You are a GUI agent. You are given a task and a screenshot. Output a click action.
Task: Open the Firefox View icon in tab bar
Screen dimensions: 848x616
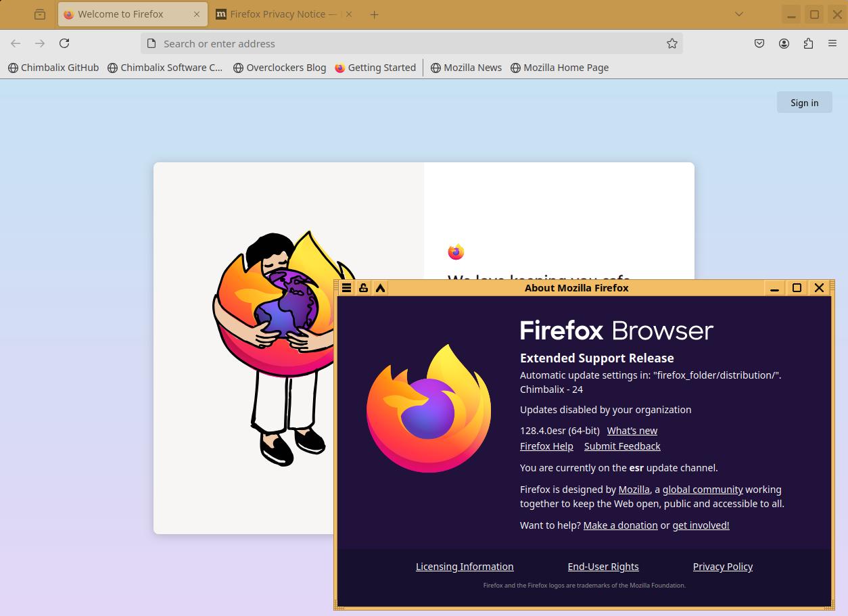tap(40, 14)
